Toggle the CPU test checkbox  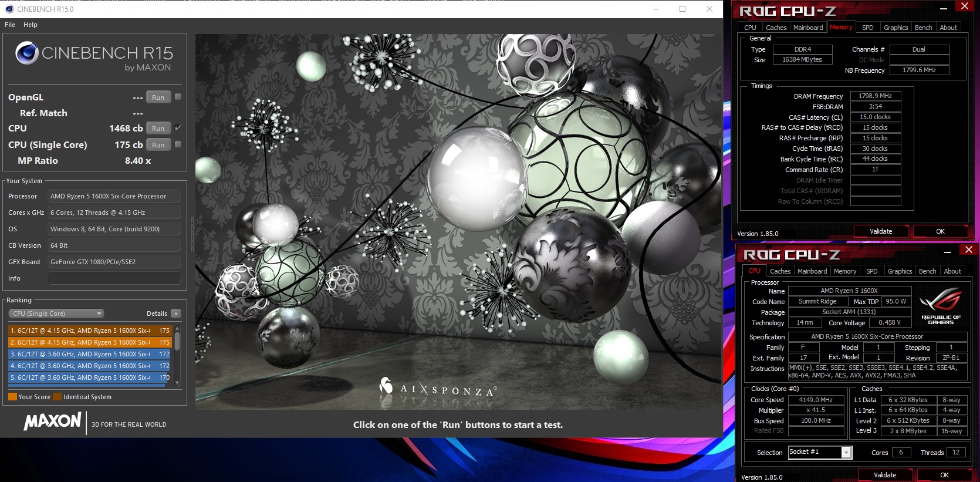pos(178,127)
